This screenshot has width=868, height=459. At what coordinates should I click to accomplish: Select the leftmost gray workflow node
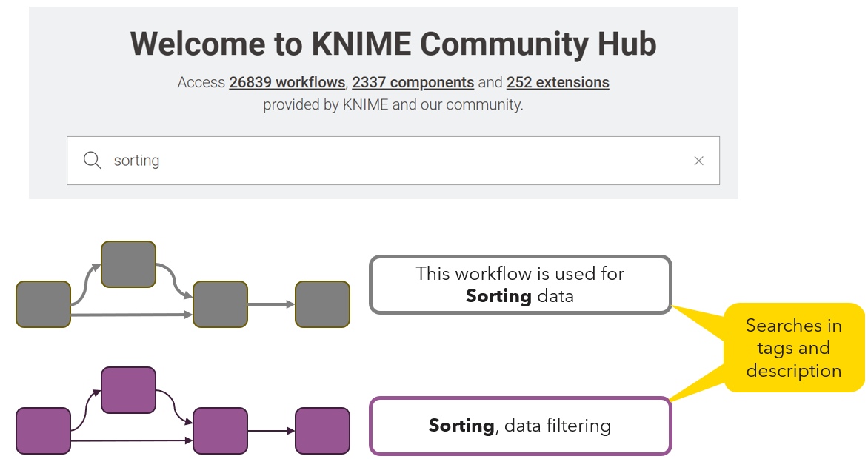(x=43, y=304)
